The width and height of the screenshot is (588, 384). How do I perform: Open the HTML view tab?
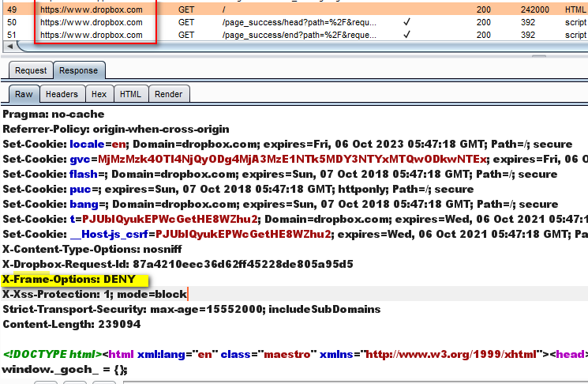click(x=130, y=94)
